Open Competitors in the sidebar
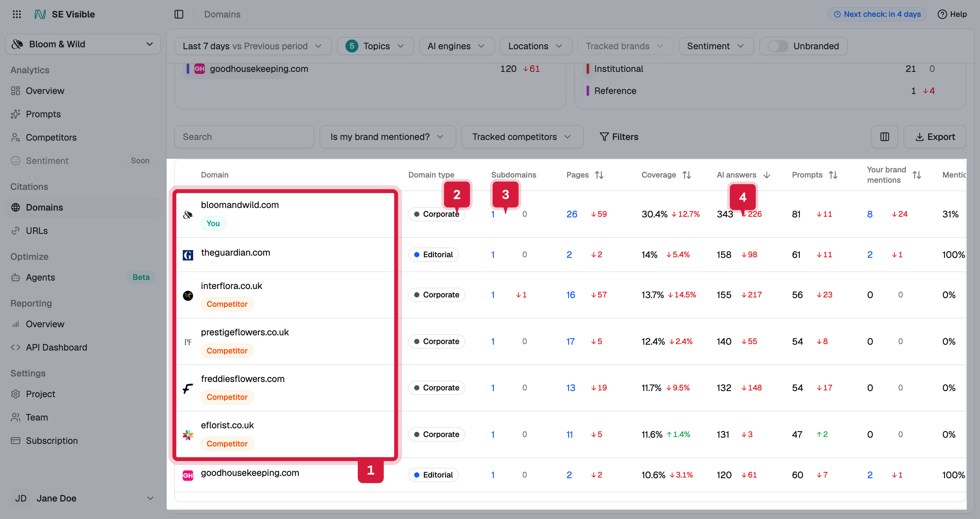The height and width of the screenshot is (519, 980). 51,138
